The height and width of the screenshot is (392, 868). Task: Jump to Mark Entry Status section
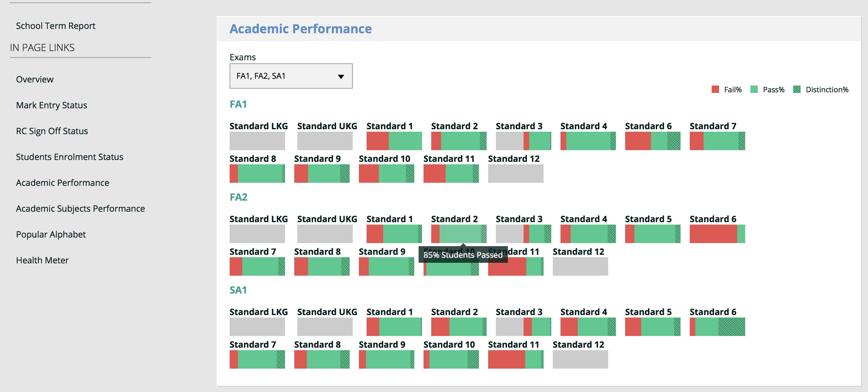51,106
